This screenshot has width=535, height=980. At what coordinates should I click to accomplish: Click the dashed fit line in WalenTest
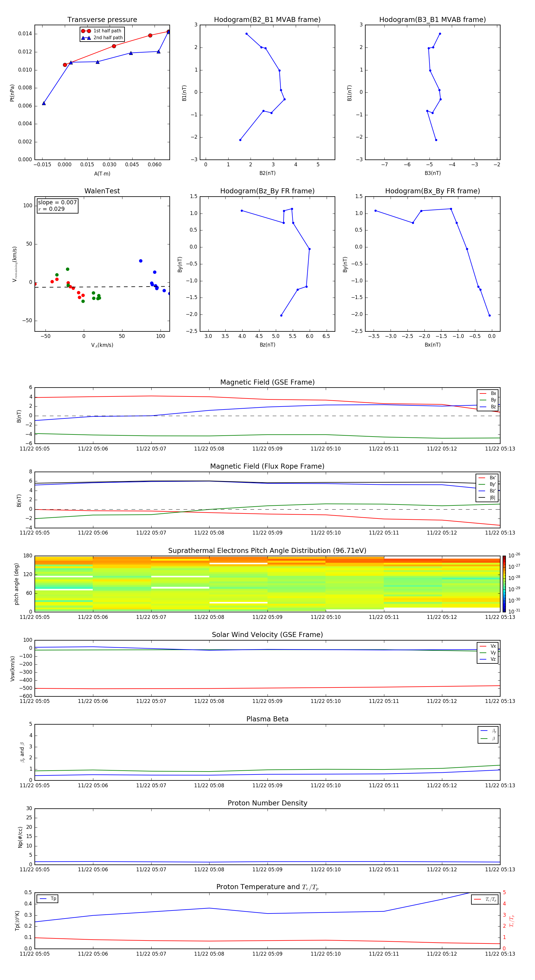tap(102, 287)
